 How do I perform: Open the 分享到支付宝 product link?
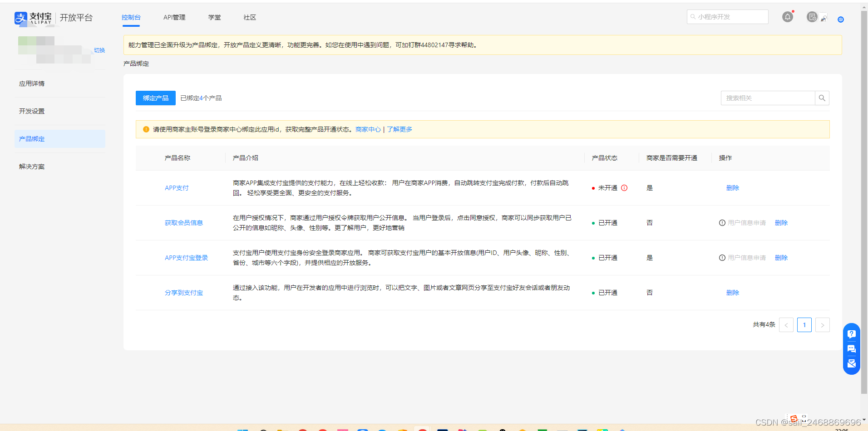184,293
